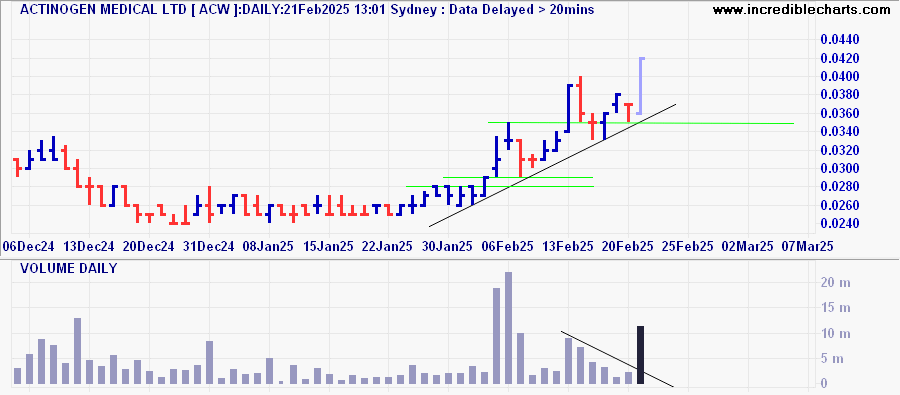
Task: Click the VOLUME DAILY panel label
Action: 69,268
